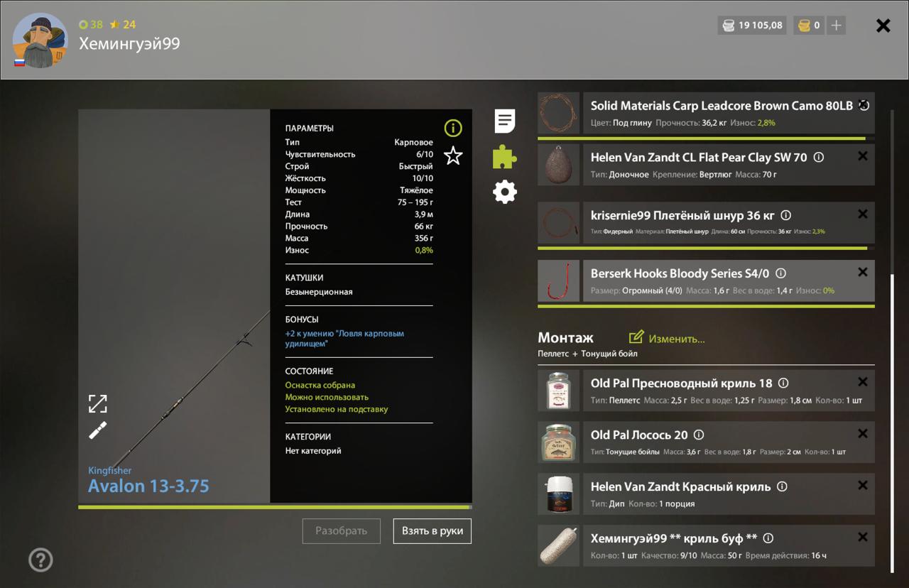Click the rename rod pencil icon
The width and height of the screenshot is (909, 588).
coord(98,430)
